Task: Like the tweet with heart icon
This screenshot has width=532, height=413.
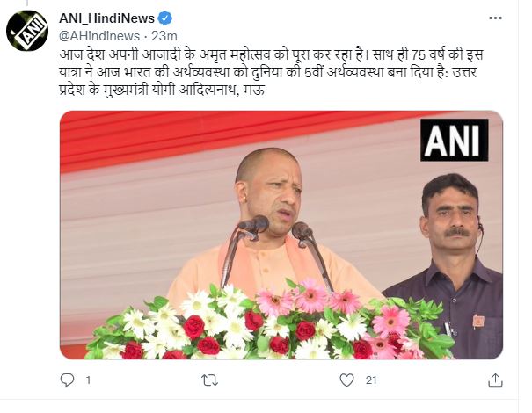Action: click(346, 380)
